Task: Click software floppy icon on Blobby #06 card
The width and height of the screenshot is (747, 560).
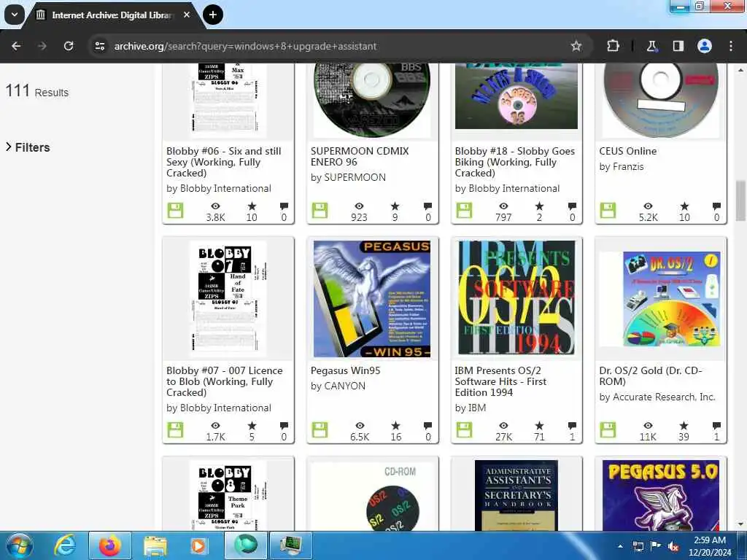Action: [175, 211]
